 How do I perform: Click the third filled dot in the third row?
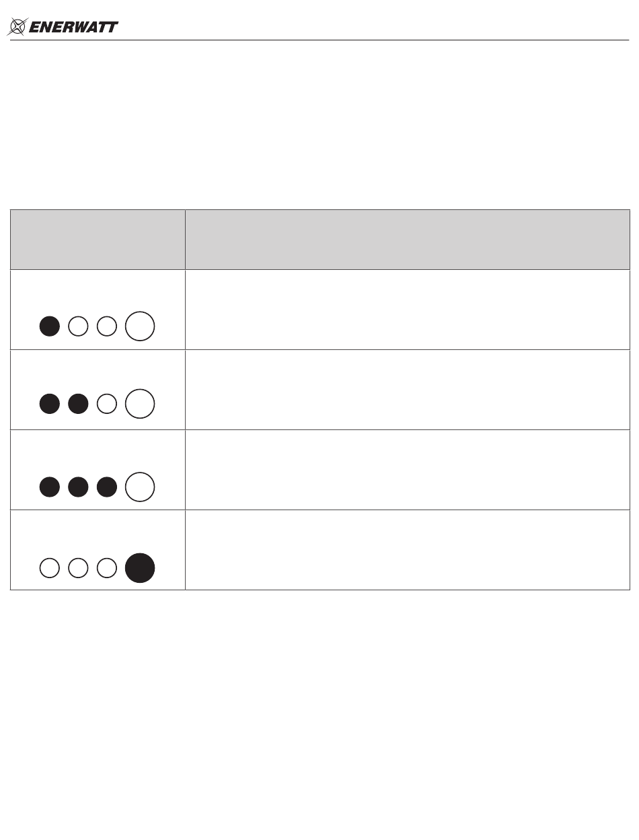click(107, 487)
